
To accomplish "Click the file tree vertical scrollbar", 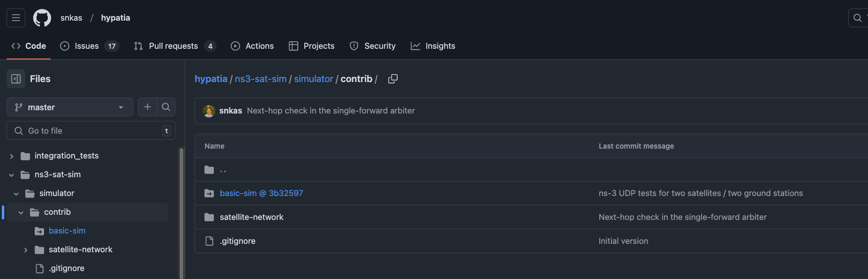I will pyautogui.click(x=181, y=211).
